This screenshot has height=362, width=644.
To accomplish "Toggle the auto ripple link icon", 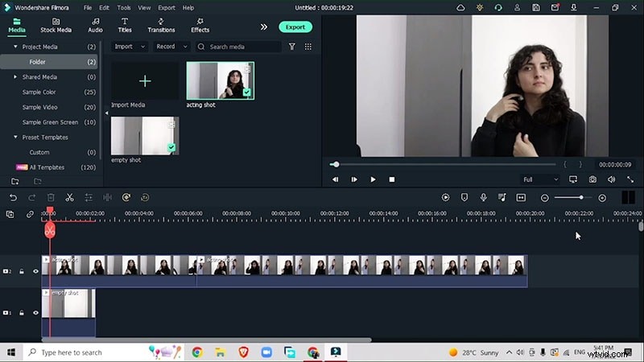I will pos(30,214).
